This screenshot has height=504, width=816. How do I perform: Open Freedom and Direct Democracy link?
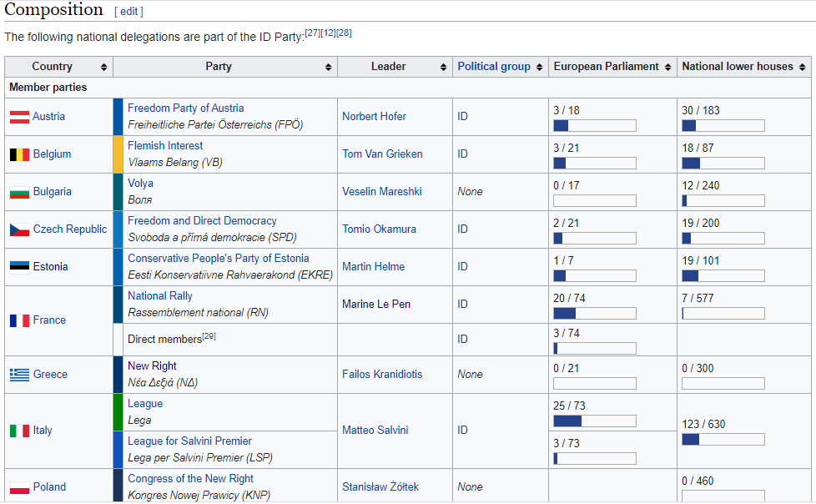(202, 221)
